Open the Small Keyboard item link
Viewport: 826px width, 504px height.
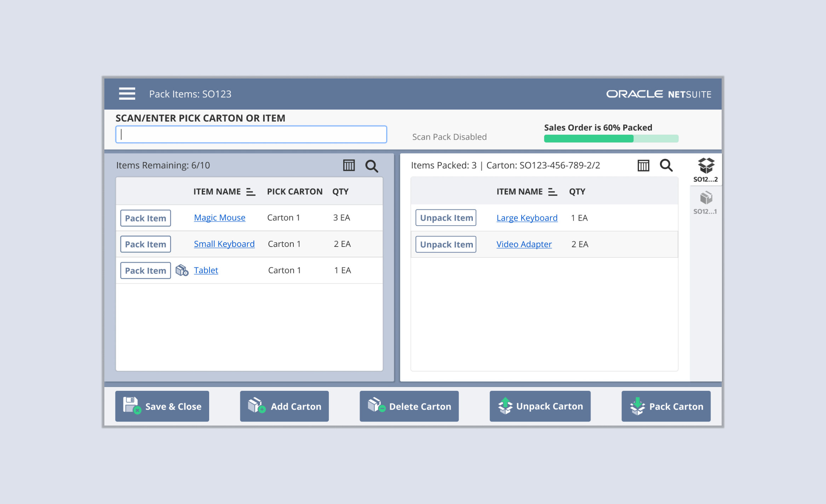(224, 244)
